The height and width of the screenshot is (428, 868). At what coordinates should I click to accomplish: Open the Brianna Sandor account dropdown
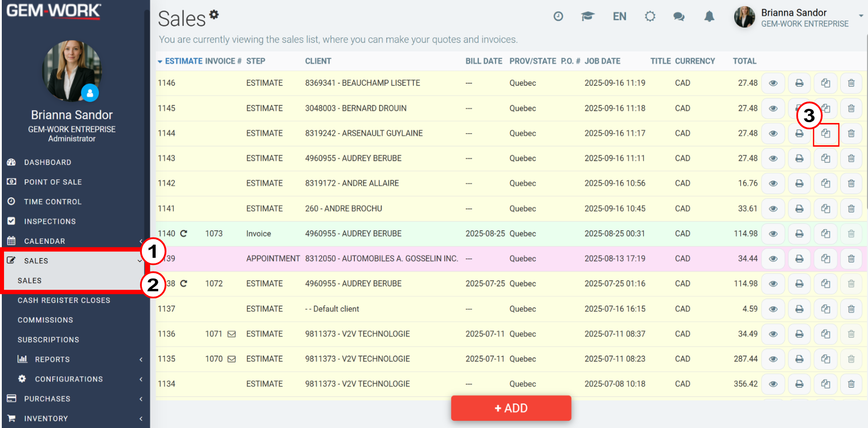(x=861, y=16)
